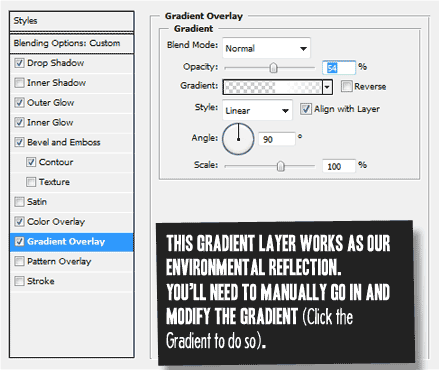This screenshot has width=439, height=370.
Task: Uncheck the Color Overlay checkbox
Action: (19, 221)
